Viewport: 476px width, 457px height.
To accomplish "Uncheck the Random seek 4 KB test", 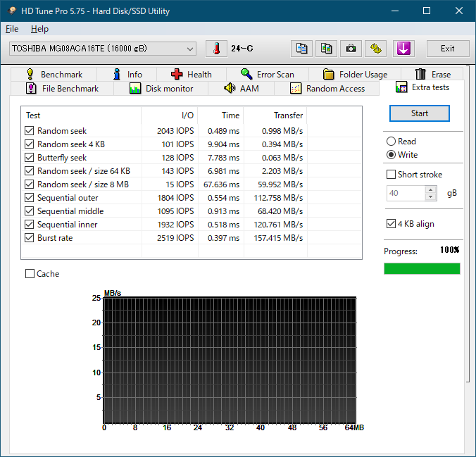I will coord(29,144).
